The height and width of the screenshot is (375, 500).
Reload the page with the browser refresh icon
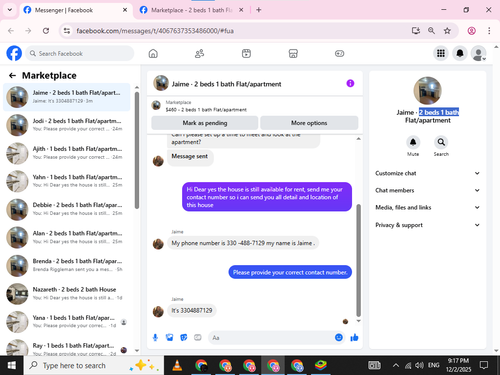pyautogui.click(x=46, y=31)
